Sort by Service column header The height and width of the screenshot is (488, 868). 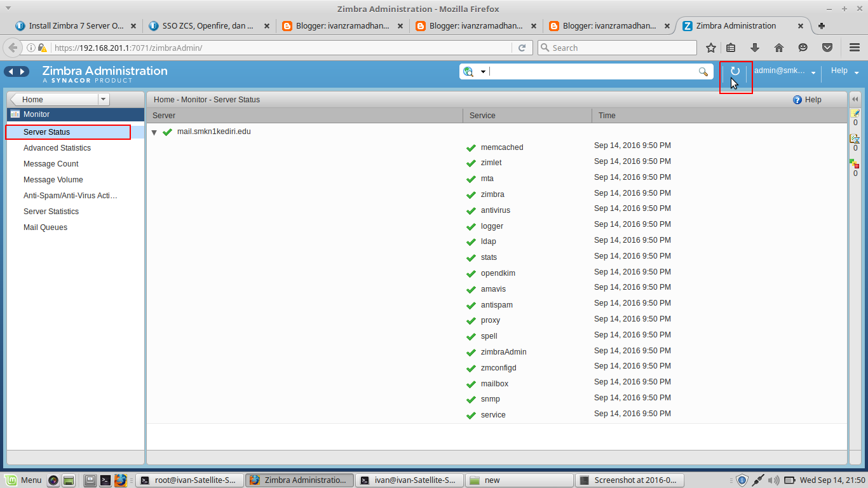(x=527, y=116)
